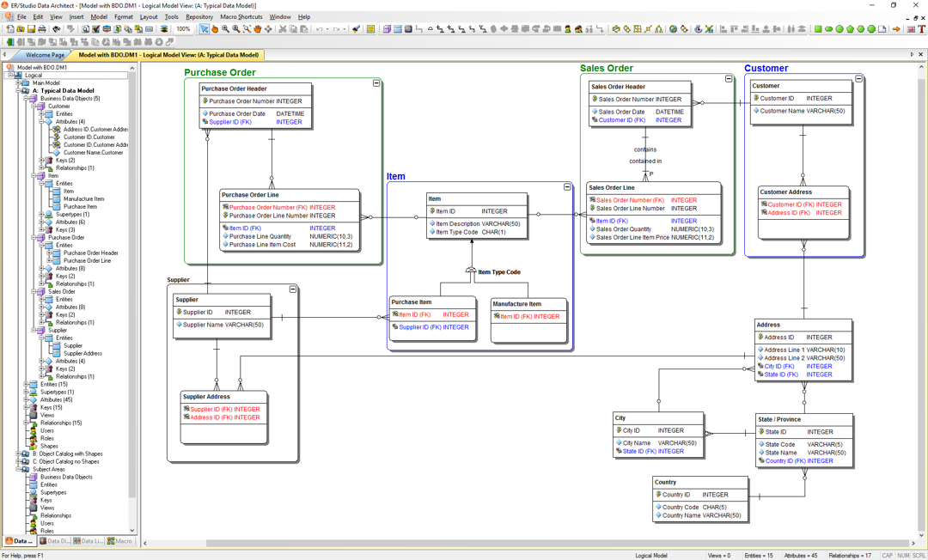Select Purchase Order Header in tree
This screenshot has height=560, width=928.
pos(91,253)
